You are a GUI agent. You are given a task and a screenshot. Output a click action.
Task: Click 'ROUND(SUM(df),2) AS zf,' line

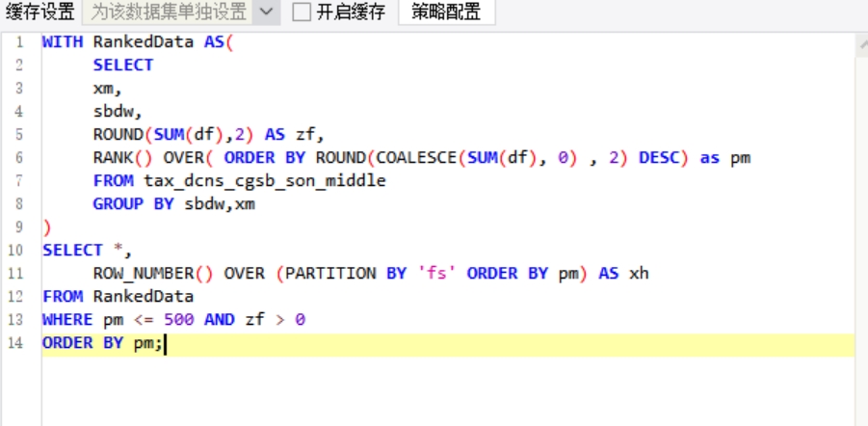pos(209,135)
